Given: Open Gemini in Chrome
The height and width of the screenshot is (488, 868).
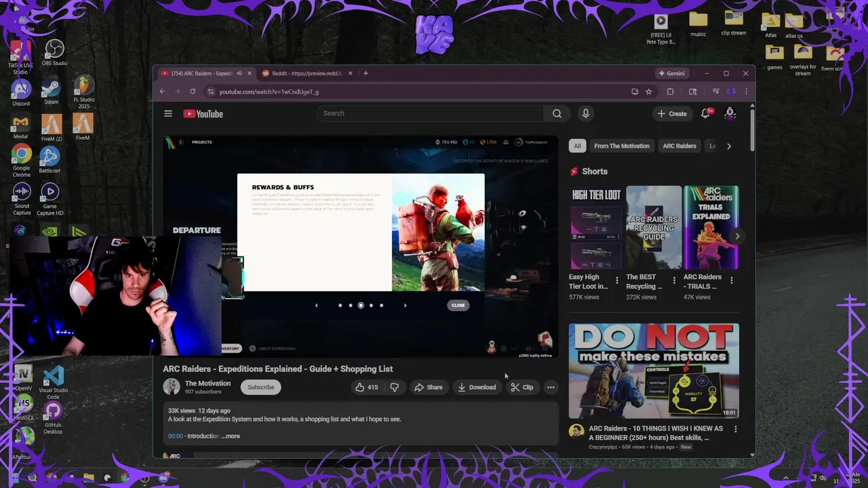Looking at the screenshot, I should 671,73.
